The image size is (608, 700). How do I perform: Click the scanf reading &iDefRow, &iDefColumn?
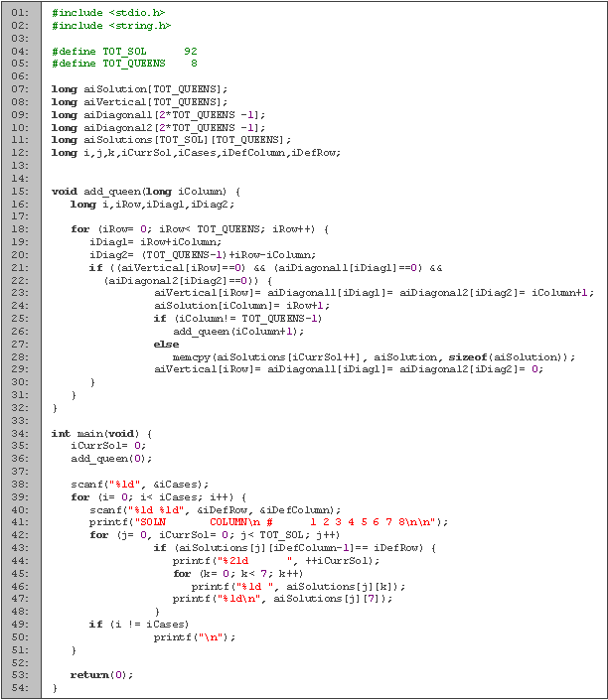point(216,509)
